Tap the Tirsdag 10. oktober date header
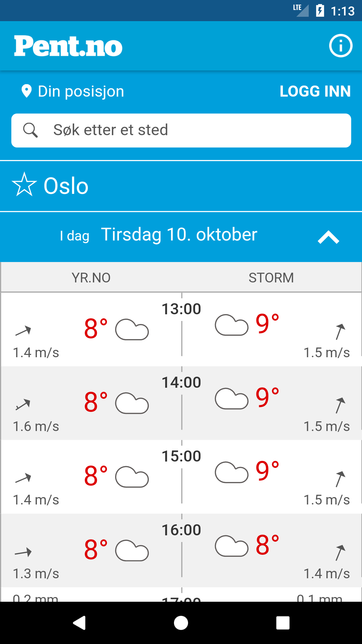This screenshot has width=362, height=644. coord(179,234)
